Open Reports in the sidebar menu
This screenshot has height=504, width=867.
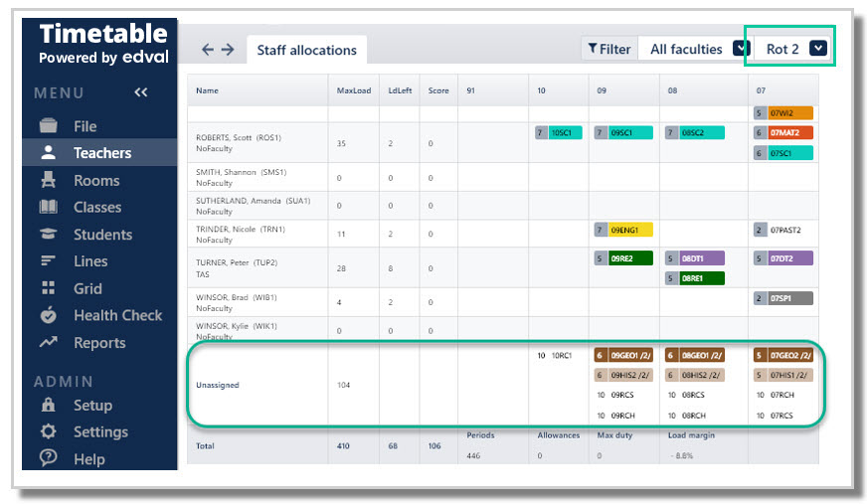pos(99,343)
